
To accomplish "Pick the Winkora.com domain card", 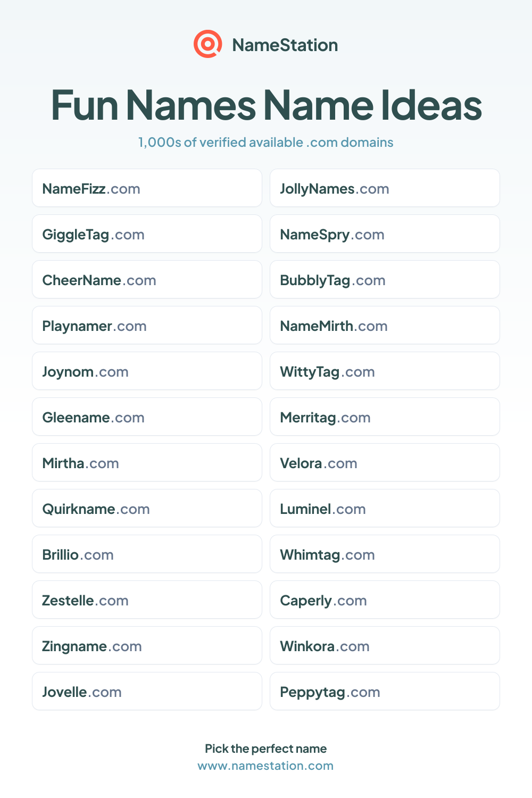I will coord(385,645).
